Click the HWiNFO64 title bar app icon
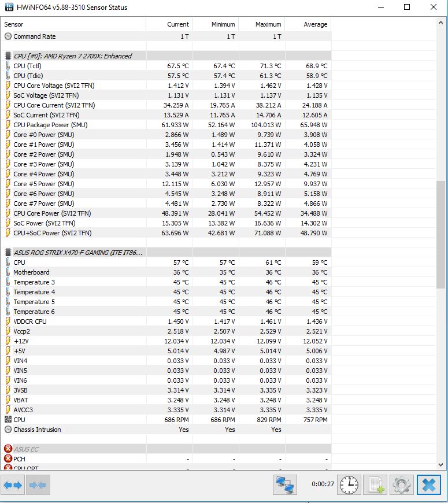The height and width of the screenshot is (503, 448). tap(9, 7)
